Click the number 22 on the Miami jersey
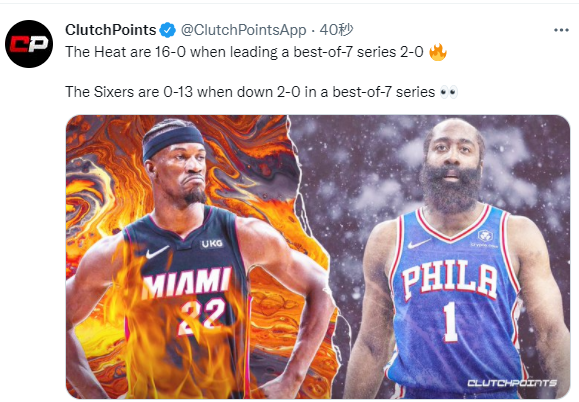Screen dimensions: 579x402 pos(202,316)
